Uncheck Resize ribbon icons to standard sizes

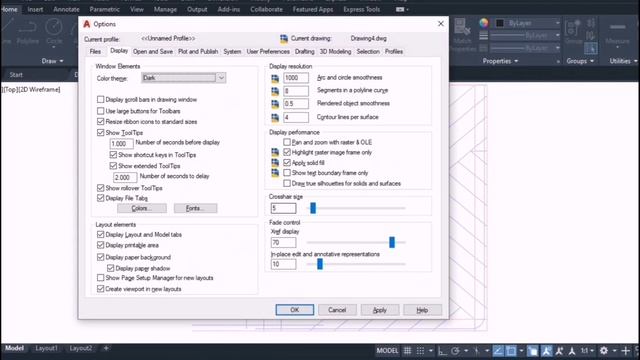tap(100, 121)
